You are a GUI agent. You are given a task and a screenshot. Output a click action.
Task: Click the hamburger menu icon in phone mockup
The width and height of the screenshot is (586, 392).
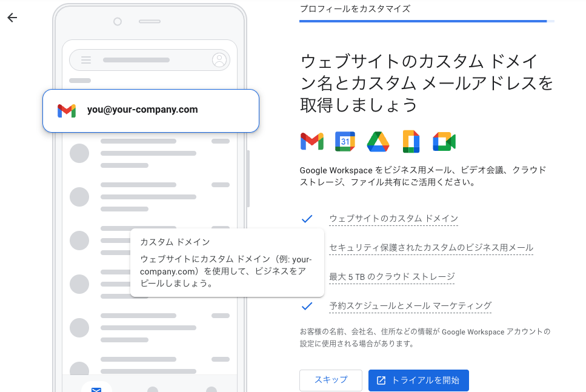coord(86,60)
